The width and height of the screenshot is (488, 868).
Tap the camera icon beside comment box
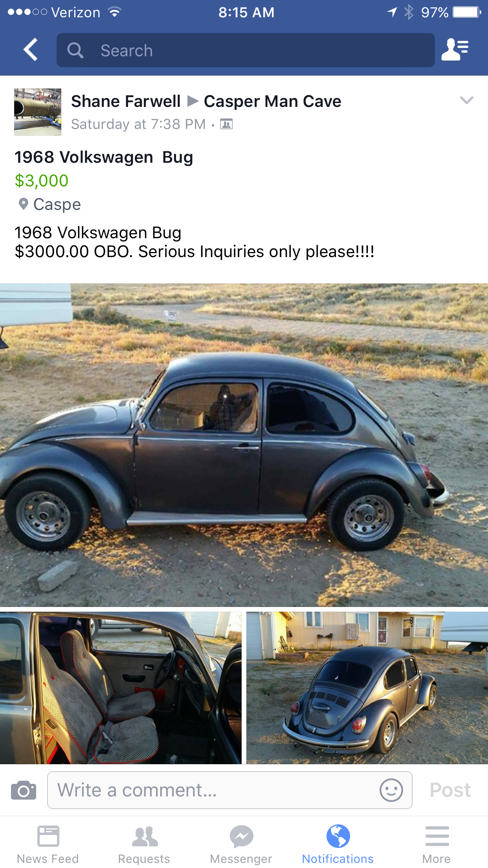pyautogui.click(x=24, y=790)
